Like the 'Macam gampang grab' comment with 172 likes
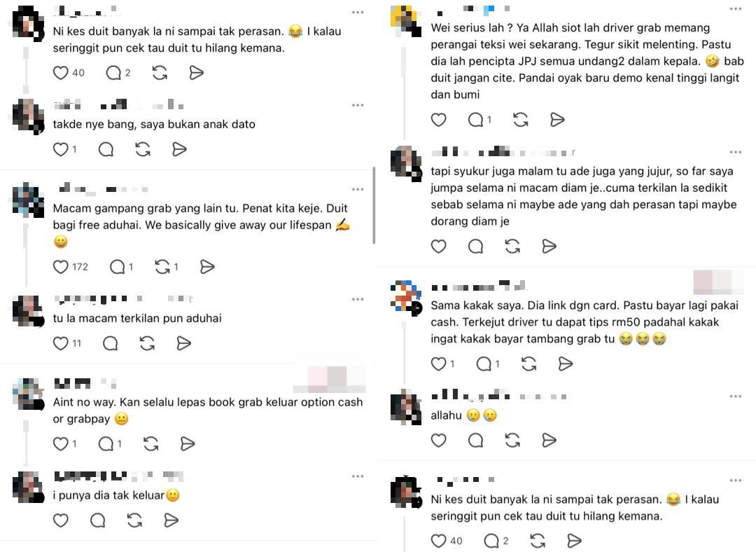This screenshot has width=756, height=552. click(61, 267)
